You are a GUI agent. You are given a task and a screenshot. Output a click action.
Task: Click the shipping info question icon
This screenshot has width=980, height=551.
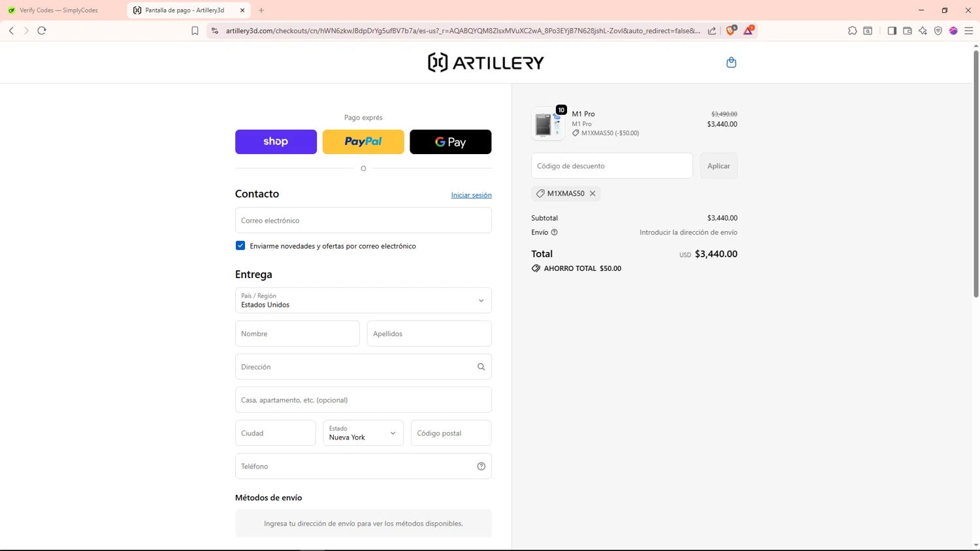point(554,232)
